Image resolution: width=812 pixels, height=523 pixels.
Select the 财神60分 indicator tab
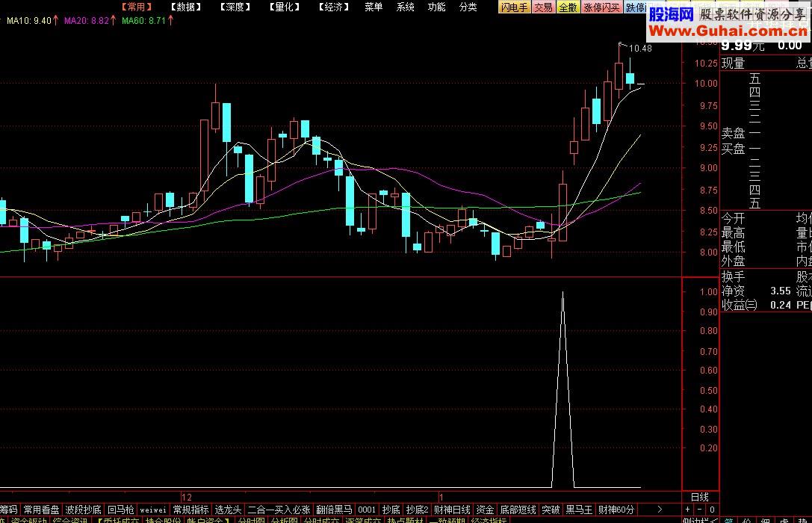coord(616,510)
